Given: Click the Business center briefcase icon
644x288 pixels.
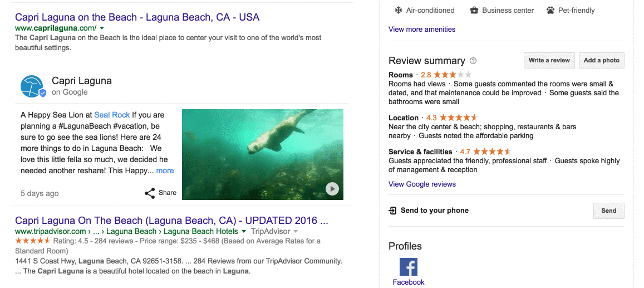Looking at the screenshot, I should click(x=474, y=10).
